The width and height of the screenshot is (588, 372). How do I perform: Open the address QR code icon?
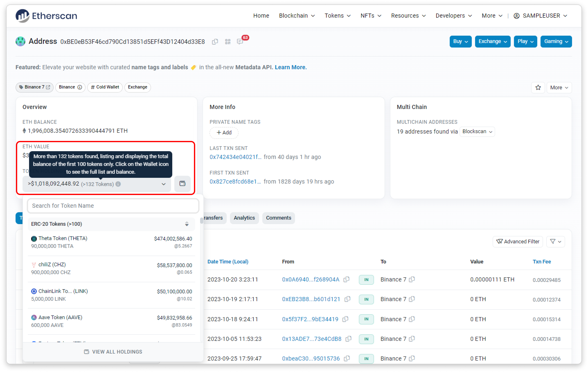click(228, 42)
